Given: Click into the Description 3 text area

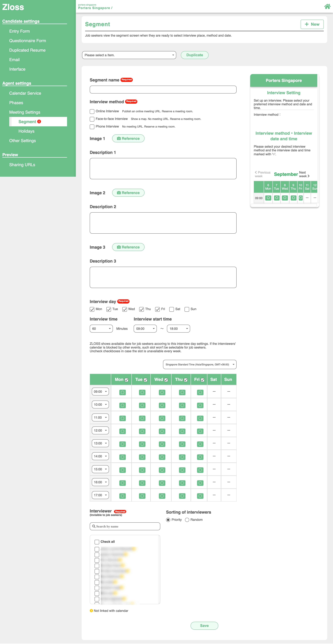Looking at the screenshot, I should point(163,277).
